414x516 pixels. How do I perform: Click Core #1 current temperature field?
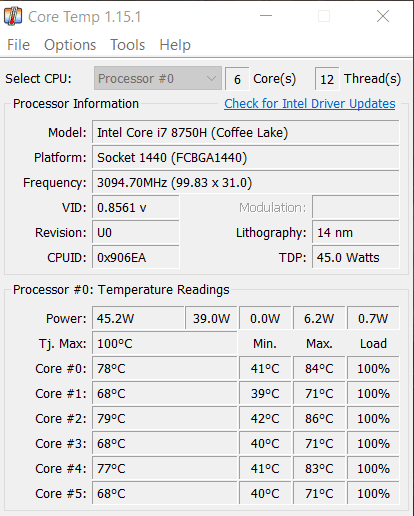[165, 394]
